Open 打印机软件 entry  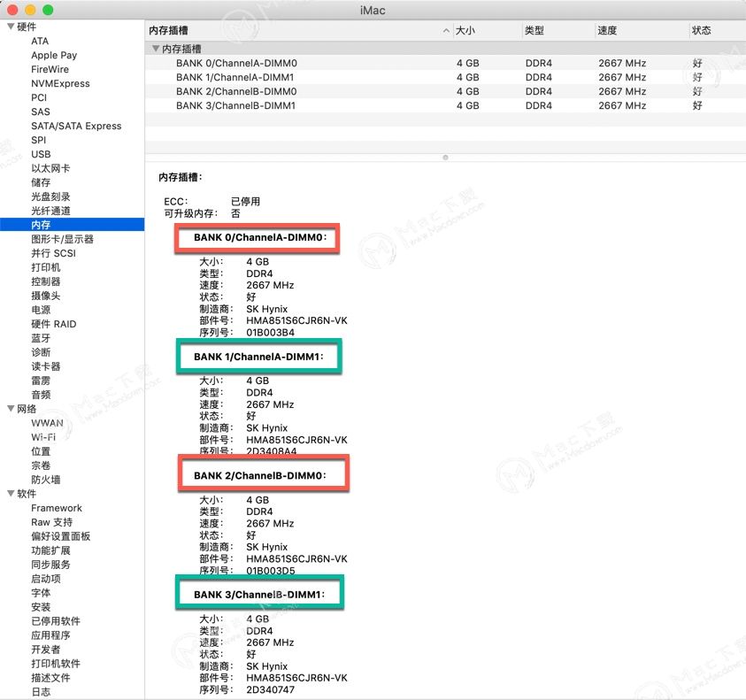[56, 664]
